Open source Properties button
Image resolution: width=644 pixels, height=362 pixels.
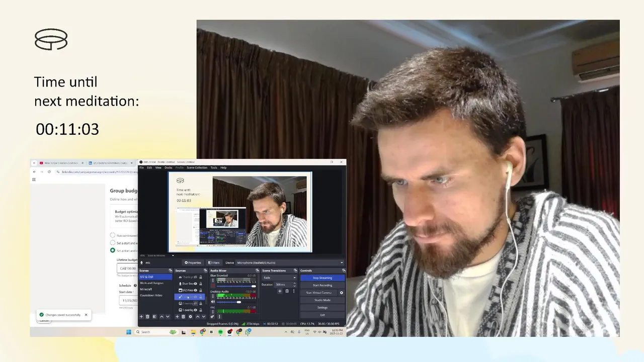pyautogui.click(x=193, y=262)
